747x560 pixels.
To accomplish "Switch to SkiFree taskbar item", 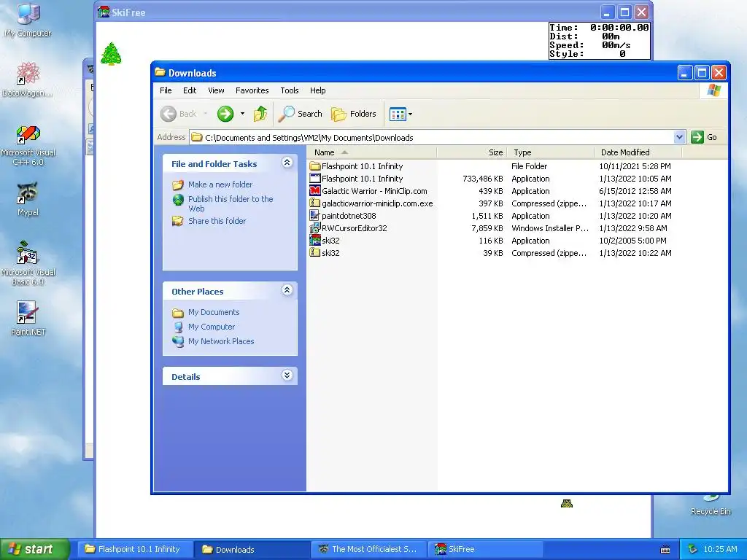I will (x=485, y=549).
